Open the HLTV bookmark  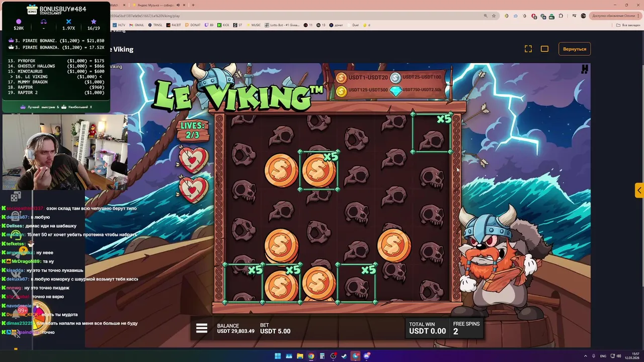tap(119, 25)
